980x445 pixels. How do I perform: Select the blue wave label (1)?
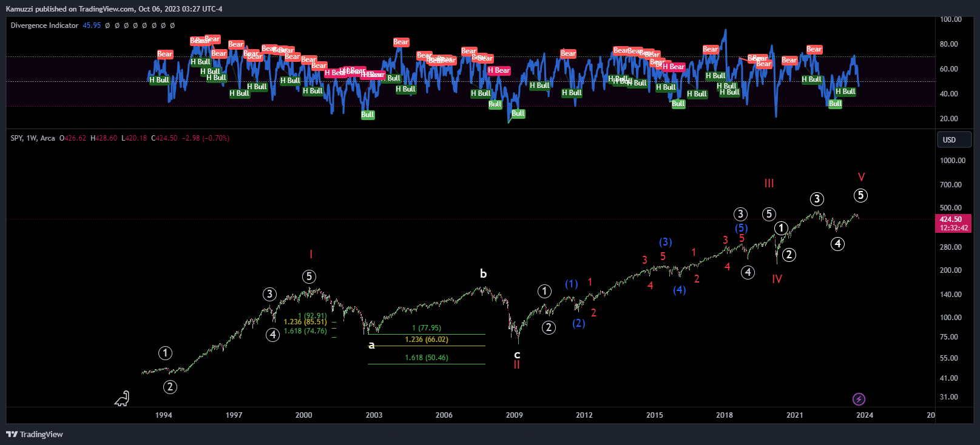[572, 283]
